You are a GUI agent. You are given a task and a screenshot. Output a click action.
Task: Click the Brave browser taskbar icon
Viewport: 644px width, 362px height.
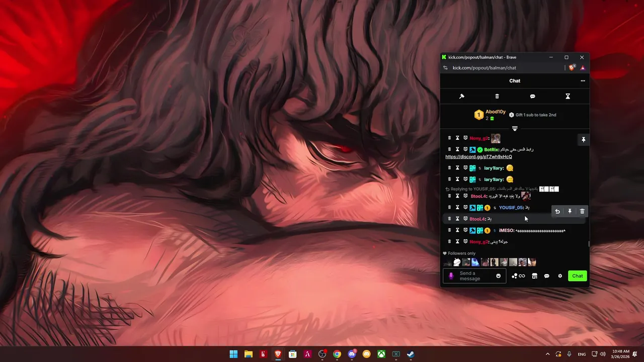coord(278,354)
